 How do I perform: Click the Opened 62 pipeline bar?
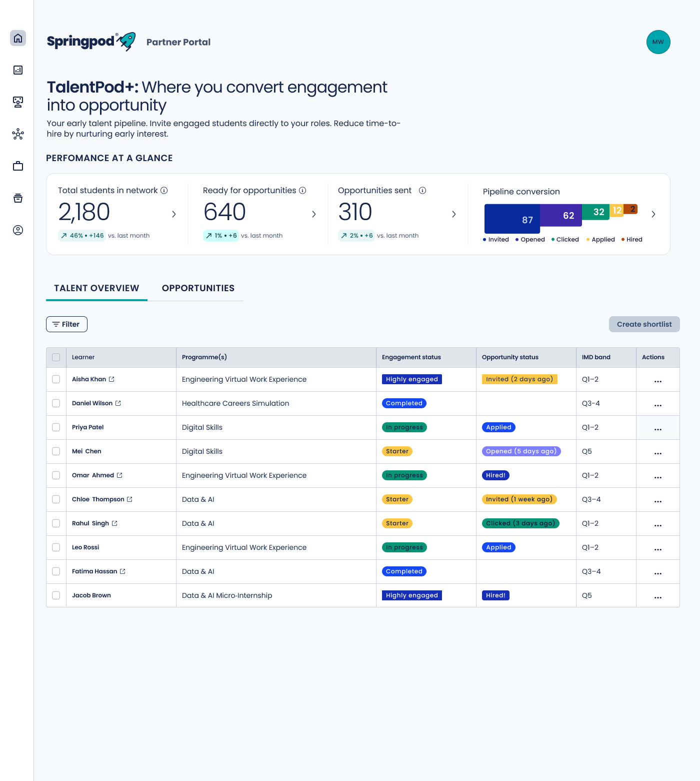coord(561,215)
